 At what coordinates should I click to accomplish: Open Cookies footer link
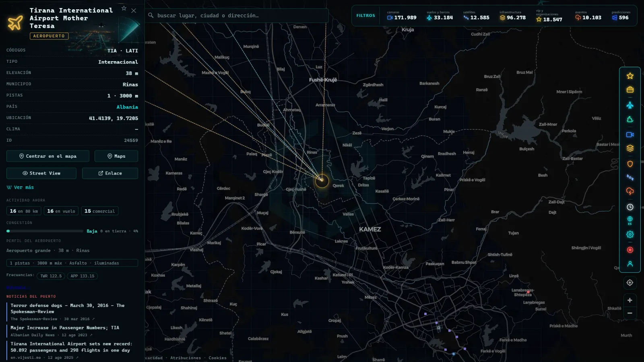[x=217, y=358]
